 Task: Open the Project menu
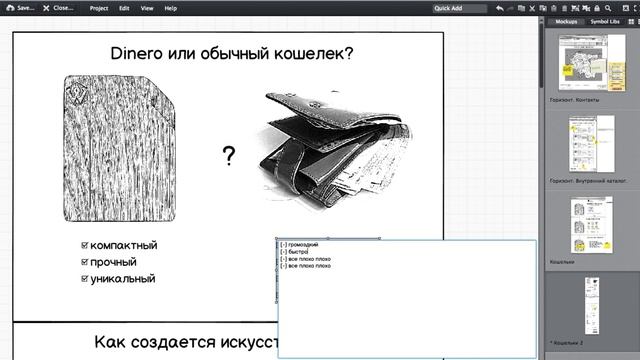99,8
